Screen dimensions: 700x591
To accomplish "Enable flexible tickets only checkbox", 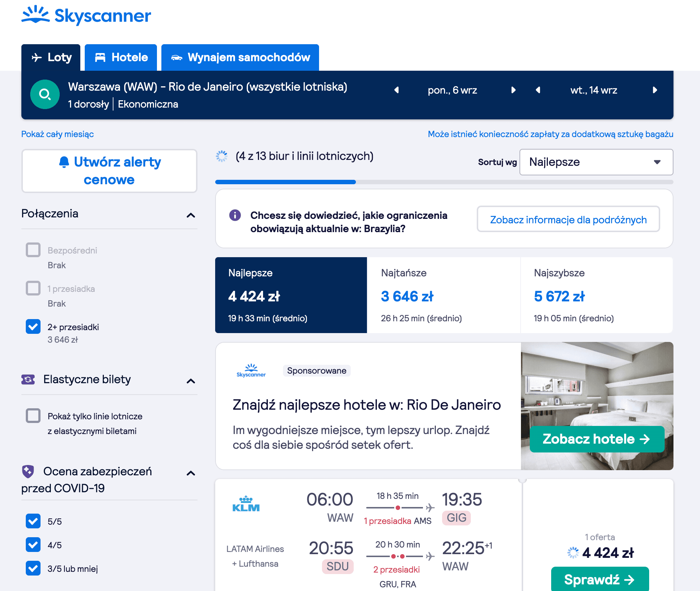I will pos(33,416).
